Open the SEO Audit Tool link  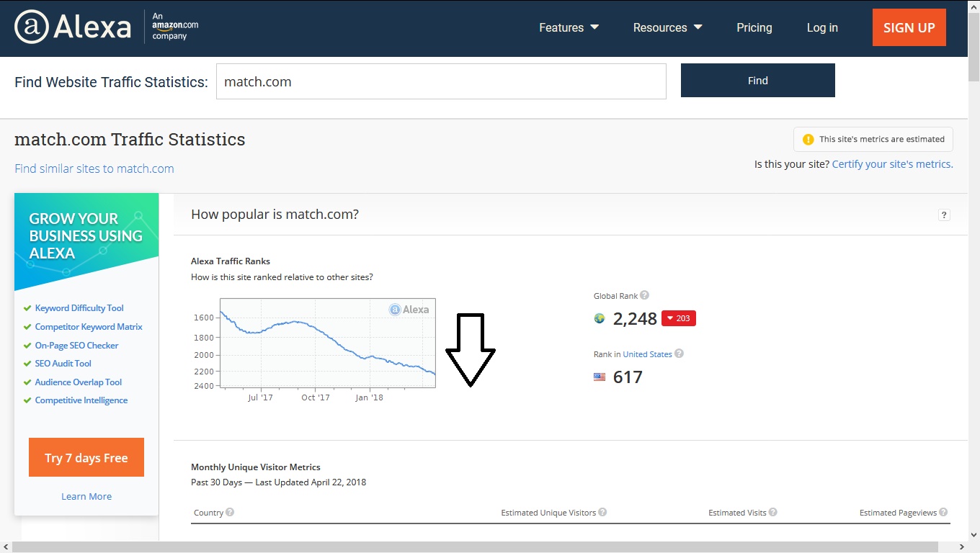tap(63, 364)
